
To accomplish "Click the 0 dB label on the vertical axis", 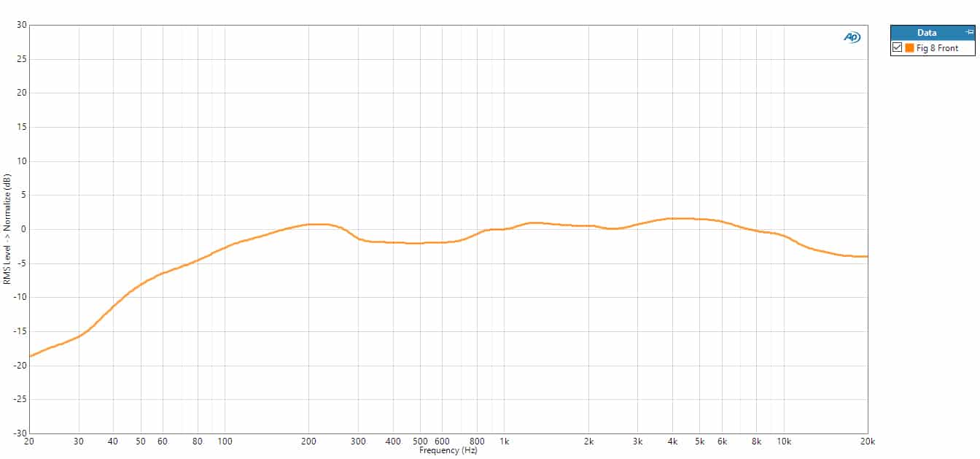I will 23,229.
